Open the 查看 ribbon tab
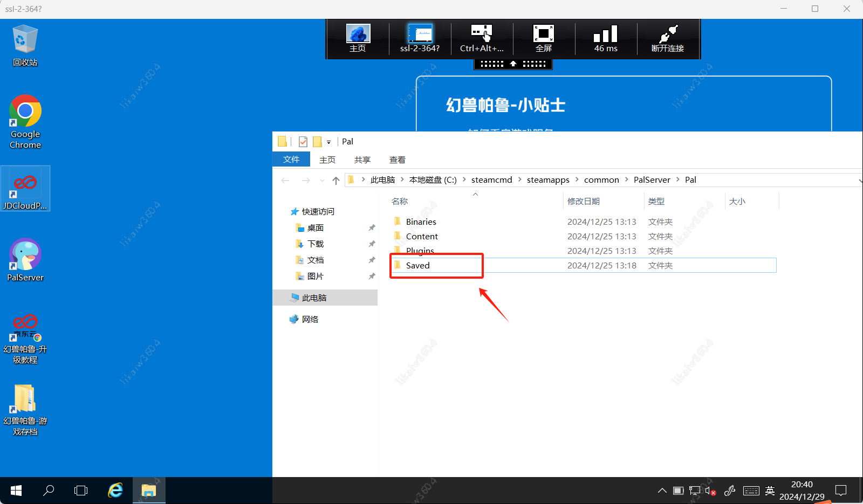Viewport: 863px width, 504px height. 398,160
